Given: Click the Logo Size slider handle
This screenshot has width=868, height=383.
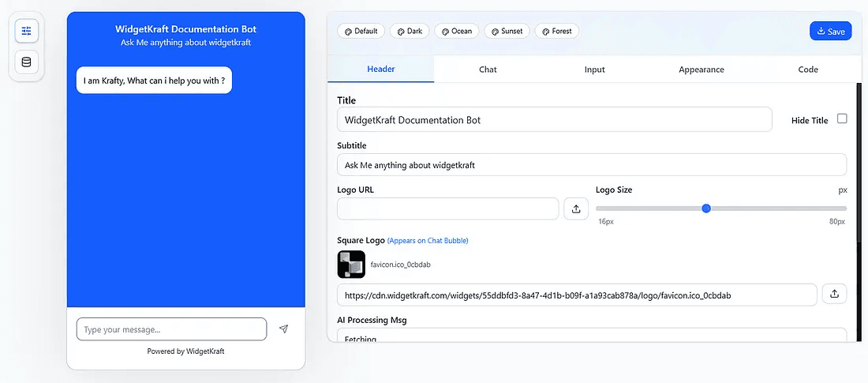Looking at the screenshot, I should (705, 208).
